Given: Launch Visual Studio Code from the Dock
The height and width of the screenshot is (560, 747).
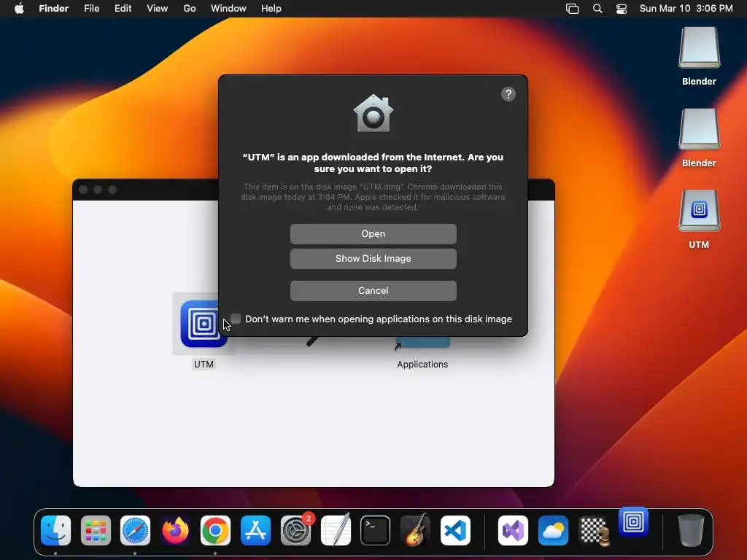Looking at the screenshot, I should click(x=455, y=531).
